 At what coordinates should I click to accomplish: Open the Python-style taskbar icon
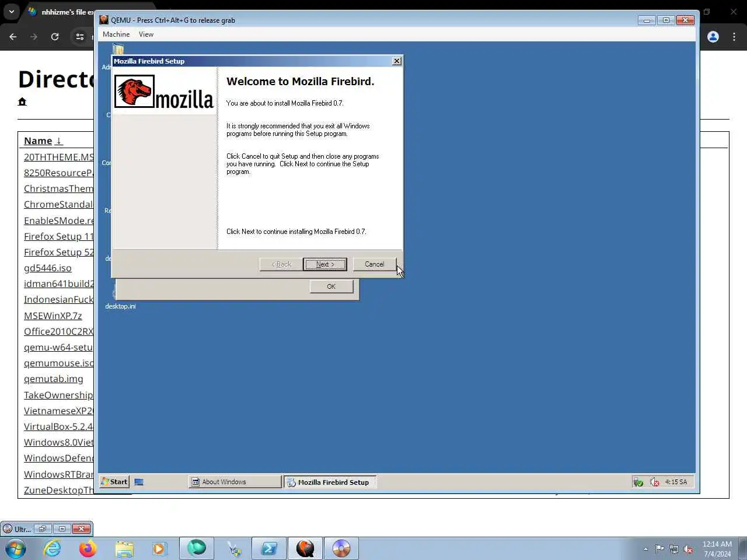233,548
